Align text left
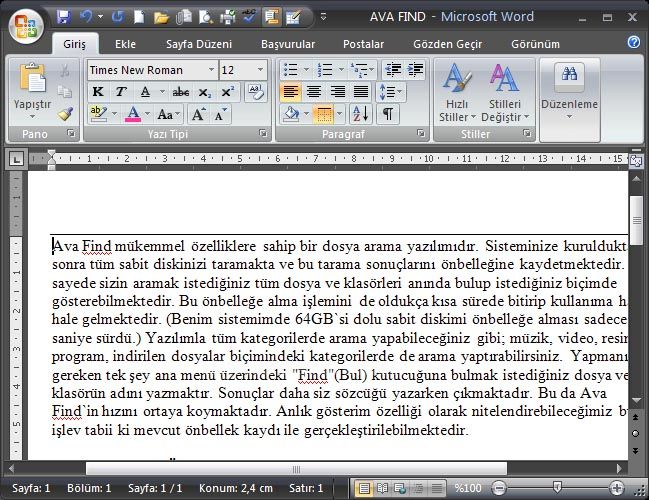 click(x=291, y=91)
